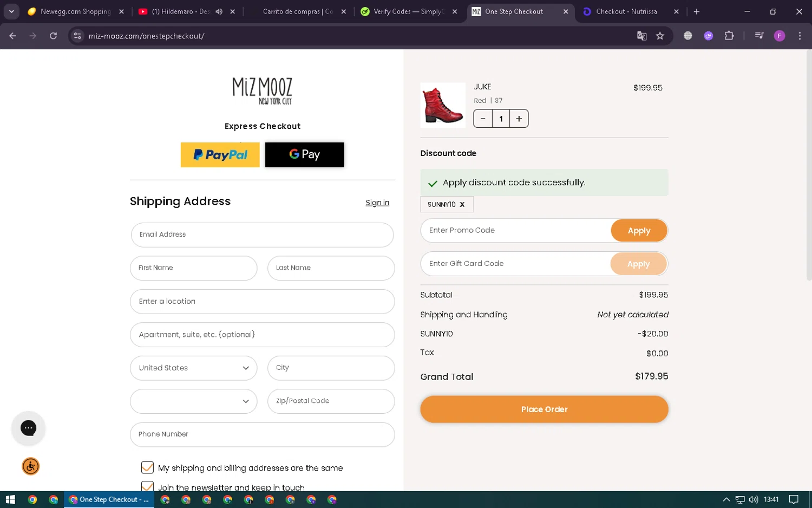Close the Checkout - Nutriissa tab
Screen dimensions: 812x508
tap(676, 11)
